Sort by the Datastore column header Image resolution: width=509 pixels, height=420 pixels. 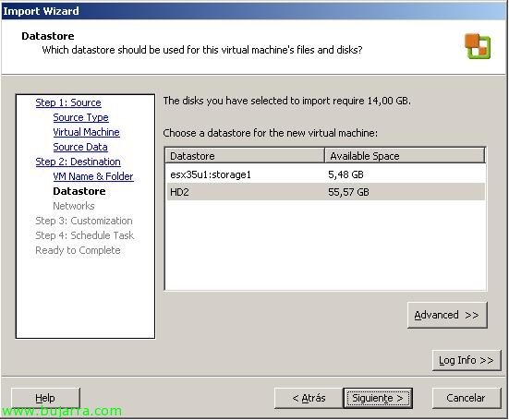245,156
